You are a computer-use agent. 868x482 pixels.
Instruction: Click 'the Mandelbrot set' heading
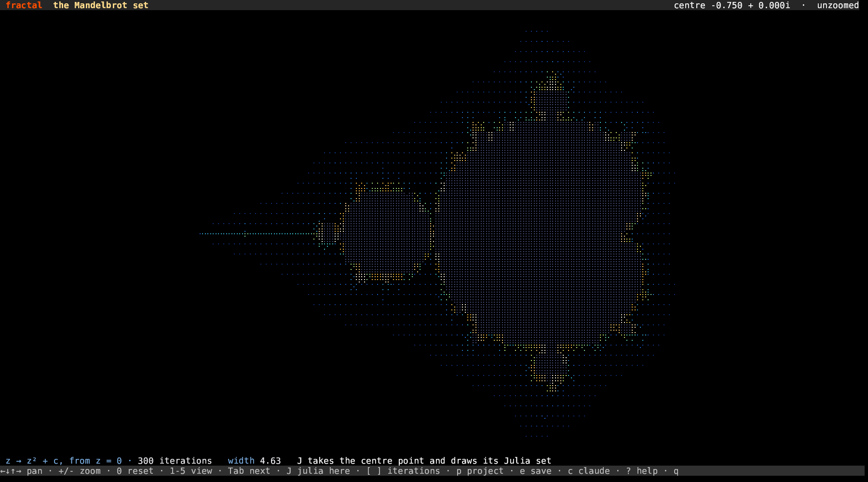tap(100, 5)
